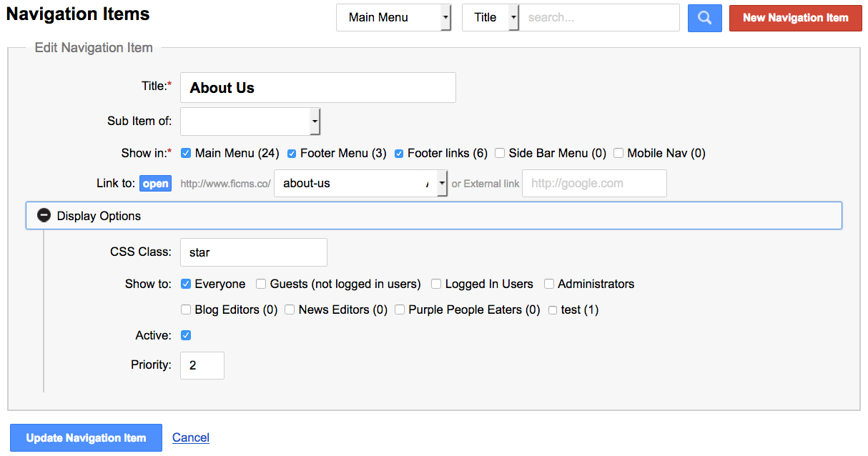Enable the Side Bar Menu checkbox
Screen dimensions: 868x456
pos(500,153)
